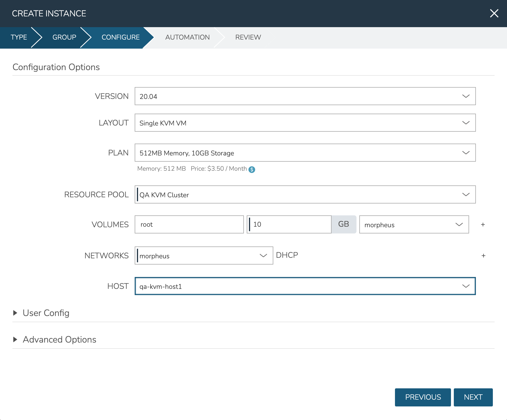Close the Create Instance dialog
The width and height of the screenshot is (507, 420).
point(494,13)
